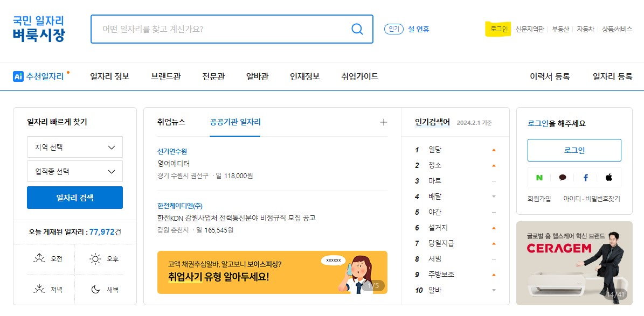This screenshot has height=316, width=644.
Task: Click the Ai 추천일자리 AI badge icon
Action: (x=19, y=76)
